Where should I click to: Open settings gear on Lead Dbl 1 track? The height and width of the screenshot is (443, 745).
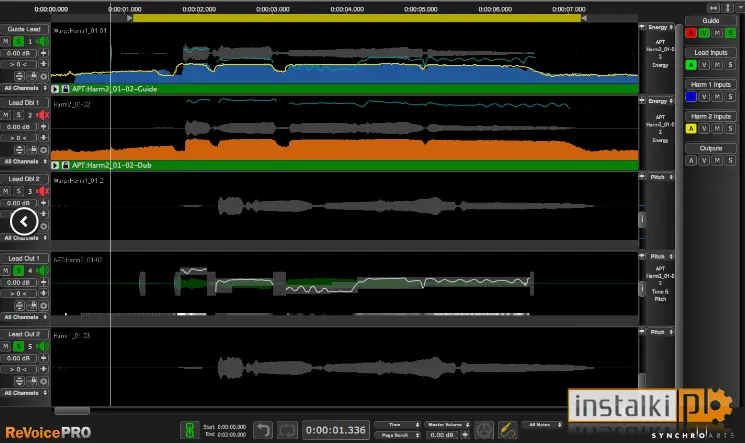(43, 150)
